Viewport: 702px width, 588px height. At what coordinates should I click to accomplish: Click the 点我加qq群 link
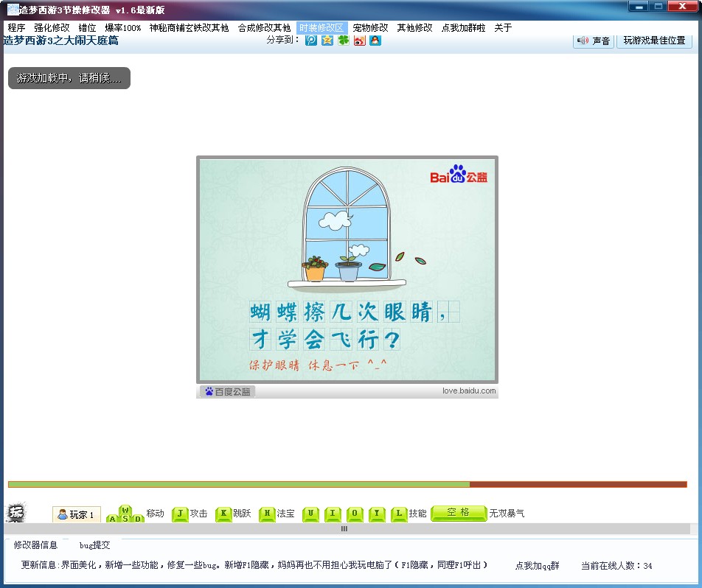point(537,566)
